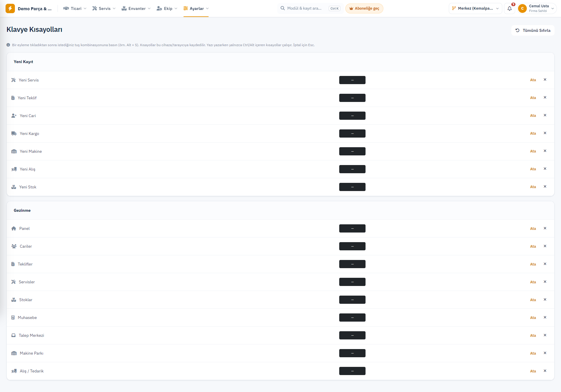Click the Panel home icon
Screen dimensions: 561x392
click(13, 228)
